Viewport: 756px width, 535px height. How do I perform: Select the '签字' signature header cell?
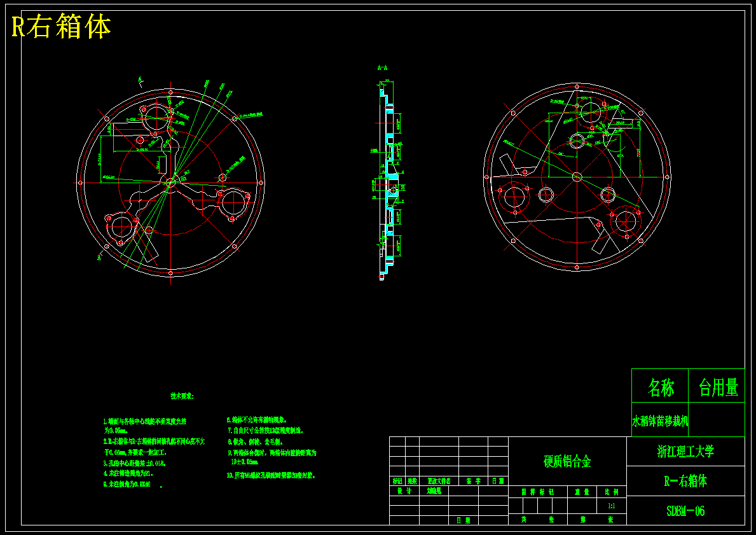click(474, 481)
